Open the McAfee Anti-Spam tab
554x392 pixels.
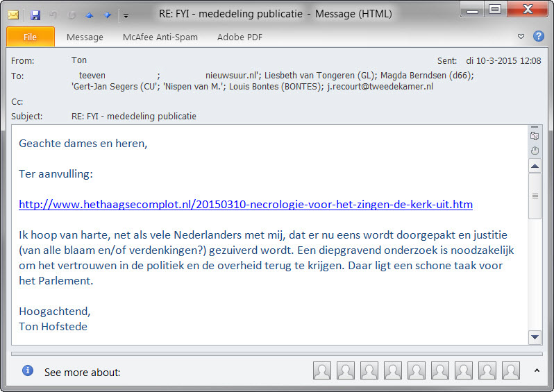160,37
